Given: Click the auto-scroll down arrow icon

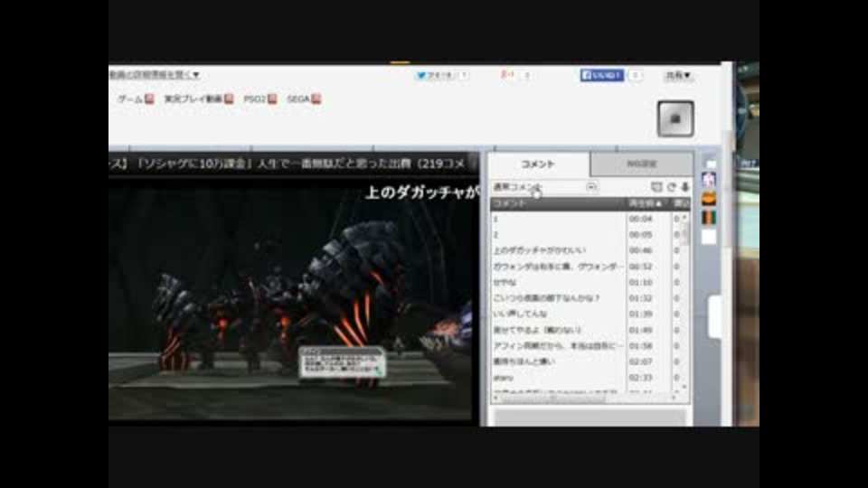Looking at the screenshot, I should 684,187.
